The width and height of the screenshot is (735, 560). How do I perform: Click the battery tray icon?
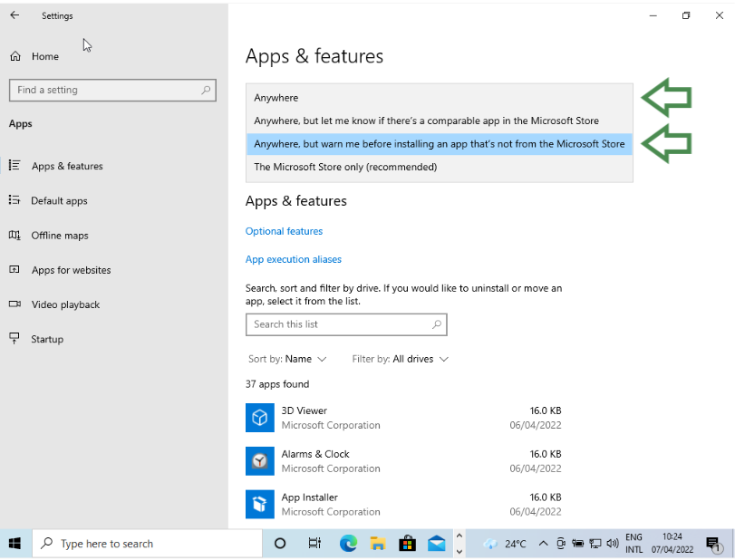pos(577,544)
